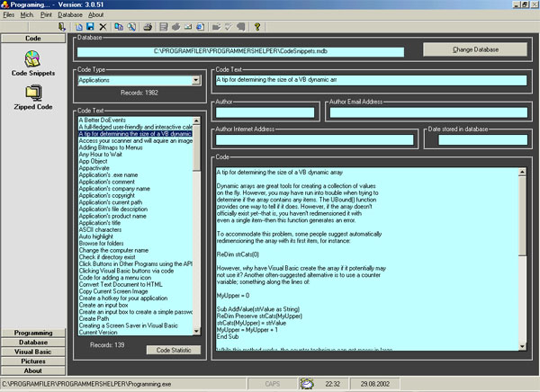Click the Copy toolbar icon
Viewport: 540px width, 392px height.
(x=120, y=28)
